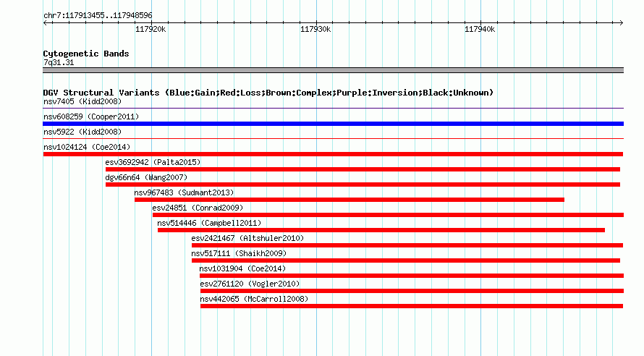Image resolution: width=644 pixels, height=356 pixels.
Task: Click the red bar under esv24851
Action: click(388, 215)
